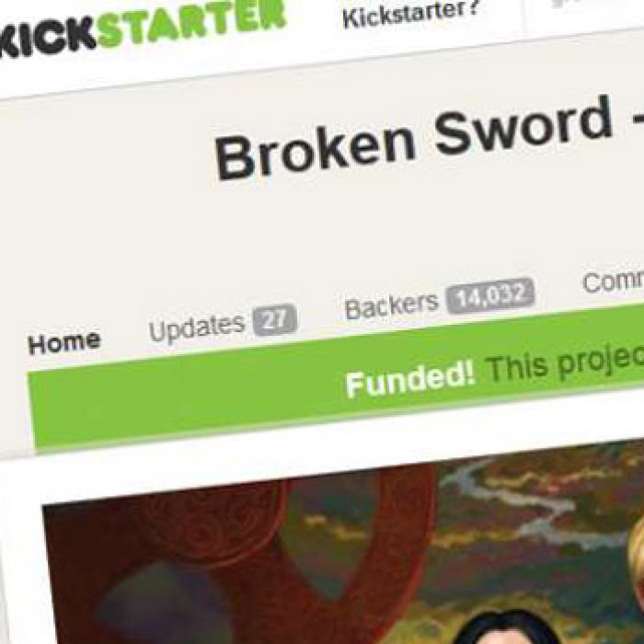Viewport: 644px width, 644px height.
Task: Open the 'Kickstarter?' header link
Action: [411, 14]
